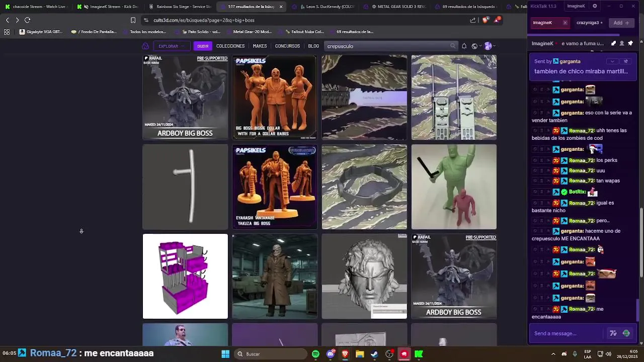This screenshot has height=362, width=644.
Task: Switch to the Rainbow Six Siege Service Status tab
Action: 180,7
